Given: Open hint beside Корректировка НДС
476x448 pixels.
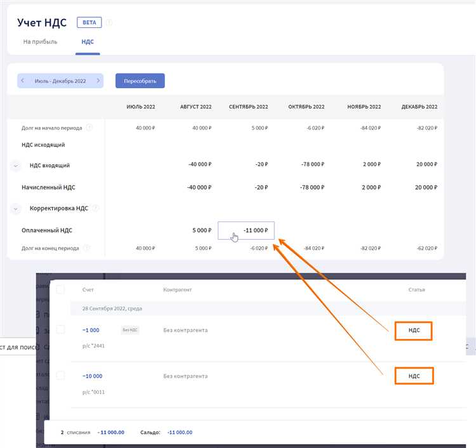Looking at the screenshot, I should pyautogui.click(x=95, y=208).
